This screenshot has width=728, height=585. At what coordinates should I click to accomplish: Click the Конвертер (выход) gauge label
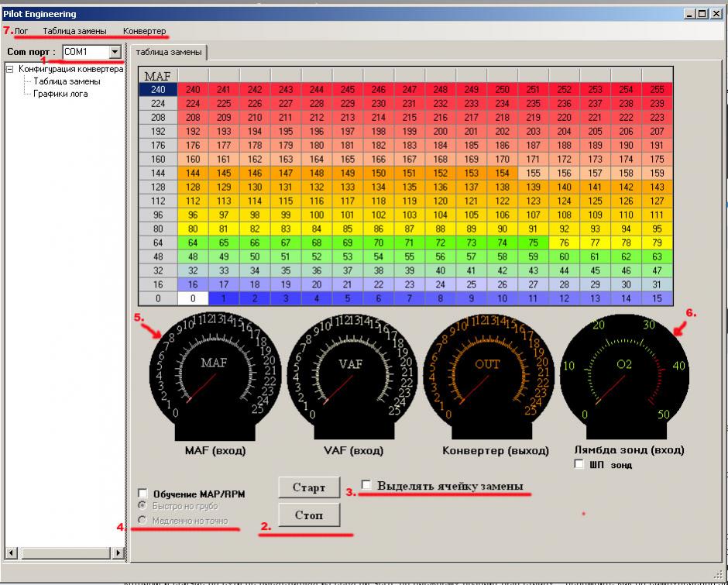[x=496, y=451]
